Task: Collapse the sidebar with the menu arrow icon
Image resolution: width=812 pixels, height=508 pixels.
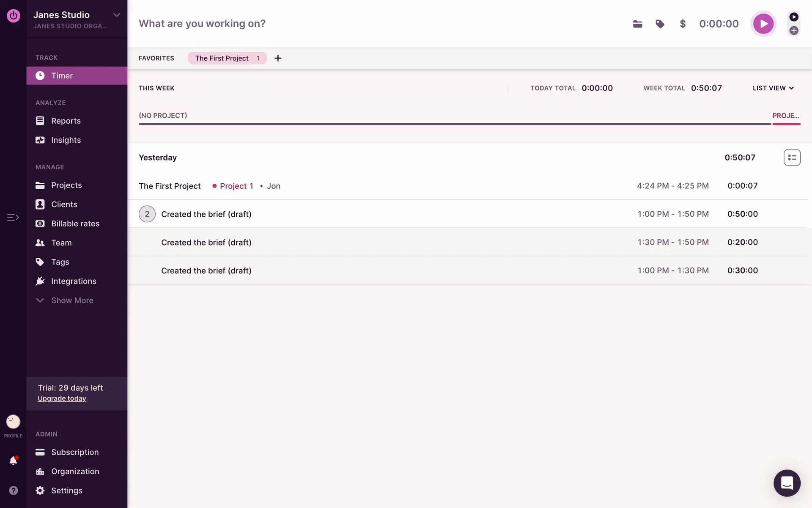Action: coord(13,217)
